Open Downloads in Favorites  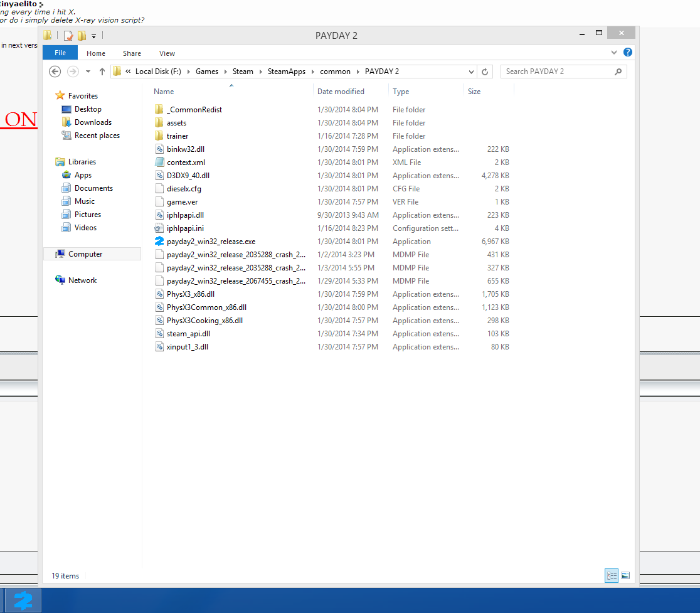93,122
